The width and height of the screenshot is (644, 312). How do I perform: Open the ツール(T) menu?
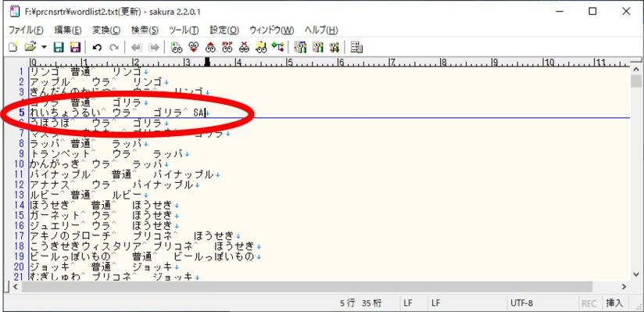point(184,30)
